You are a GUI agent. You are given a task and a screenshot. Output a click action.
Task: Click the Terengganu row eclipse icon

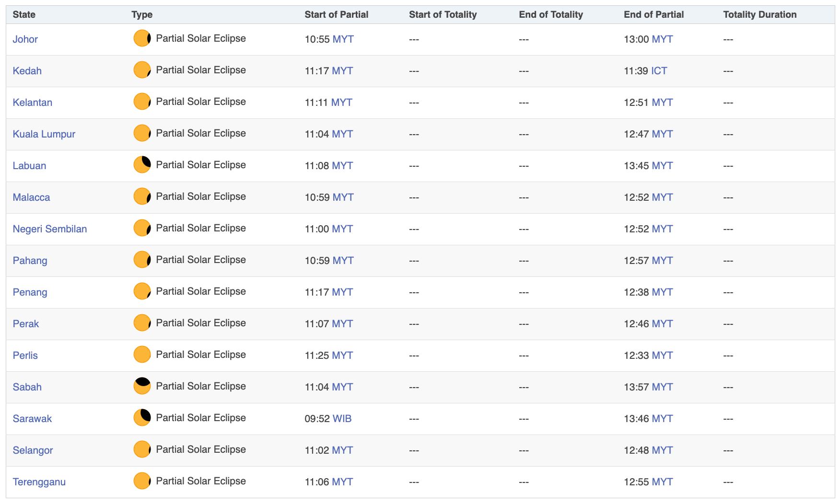[x=142, y=481]
